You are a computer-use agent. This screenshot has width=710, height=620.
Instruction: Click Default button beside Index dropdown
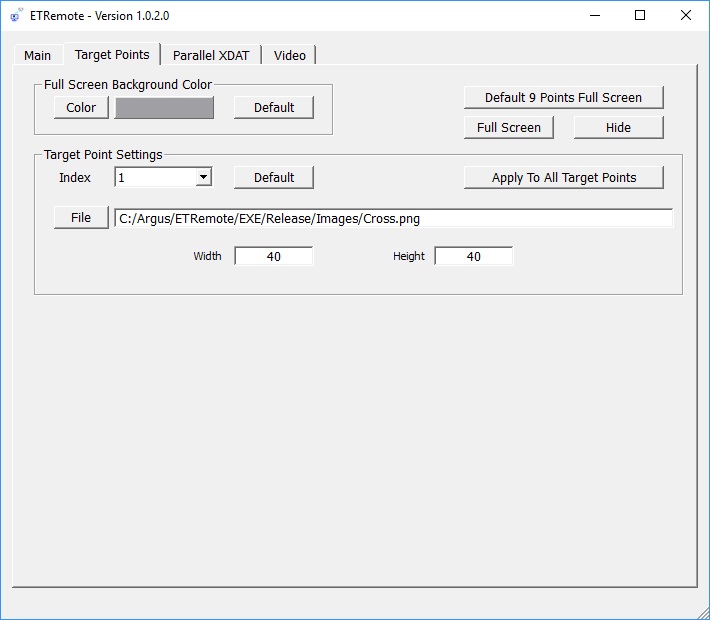point(274,178)
